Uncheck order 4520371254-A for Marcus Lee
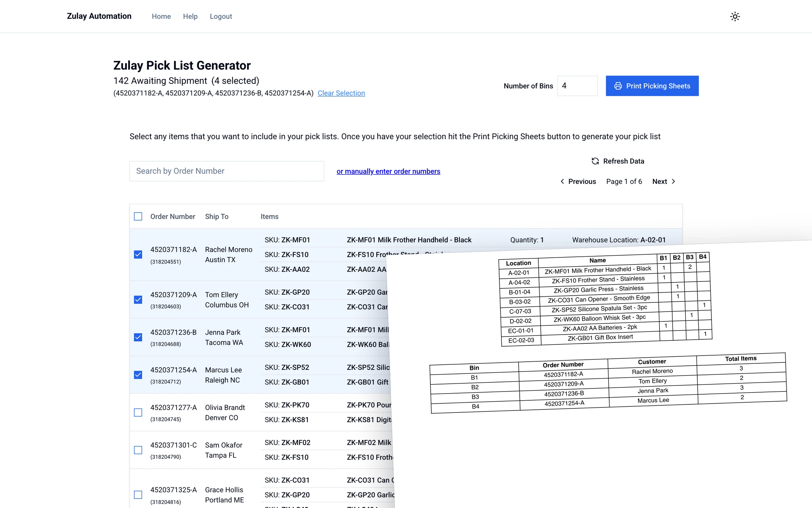Image resolution: width=812 pixels, height=508 pixels. pyautogui.click(x=138, y=375)
